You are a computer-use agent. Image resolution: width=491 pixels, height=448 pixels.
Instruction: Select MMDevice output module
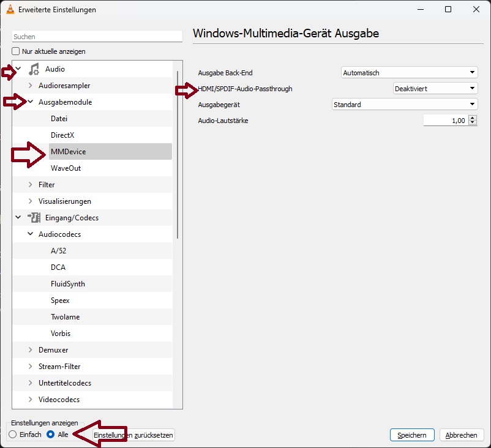pos(111,152)
